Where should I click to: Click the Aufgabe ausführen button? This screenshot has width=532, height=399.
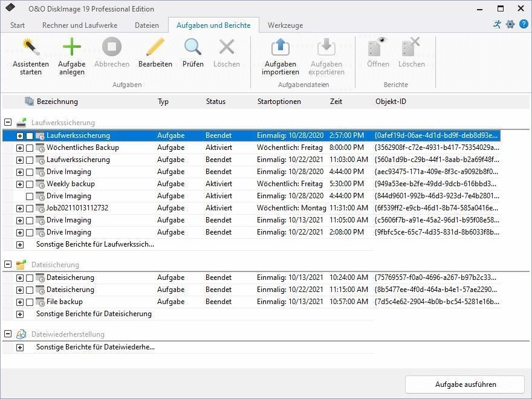465,384
